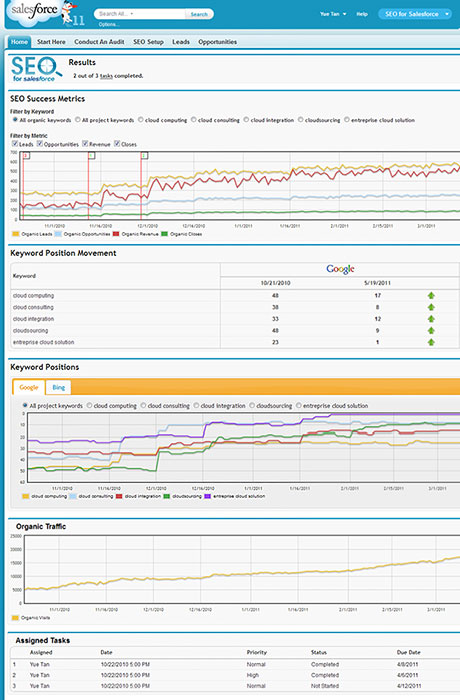460x700 pixels.
Task: Toggle the Revenue metric checkbox
Action: (85, 143)
